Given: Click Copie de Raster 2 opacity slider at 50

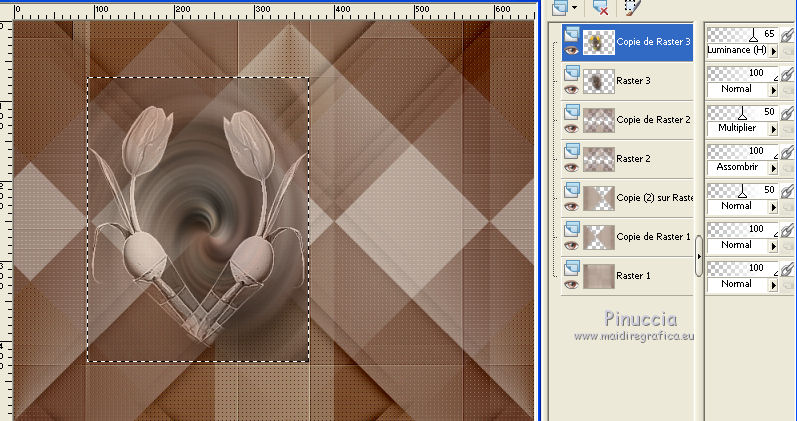Looking at the screenshot, I should pos(742,112).
